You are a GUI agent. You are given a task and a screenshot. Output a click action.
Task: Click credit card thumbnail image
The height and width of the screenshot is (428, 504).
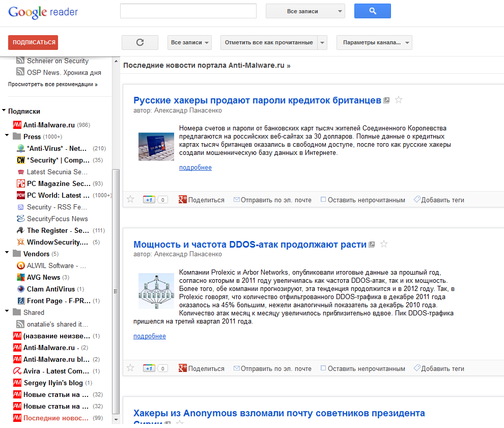click(156, 146)
